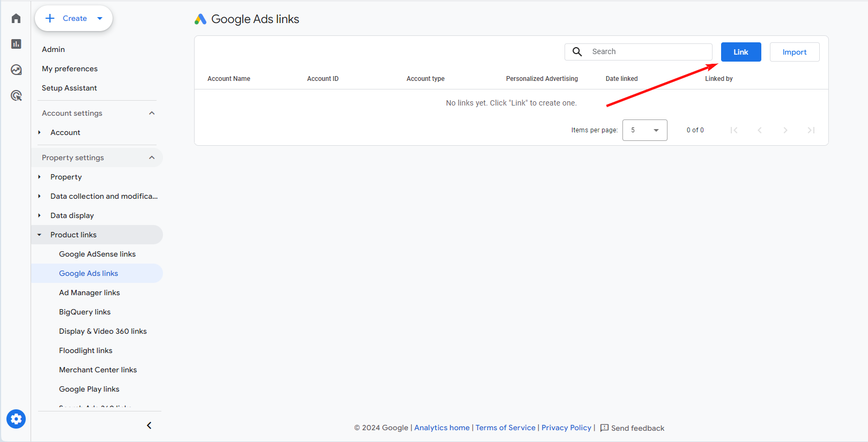Click the Import button

pos(795,52)
